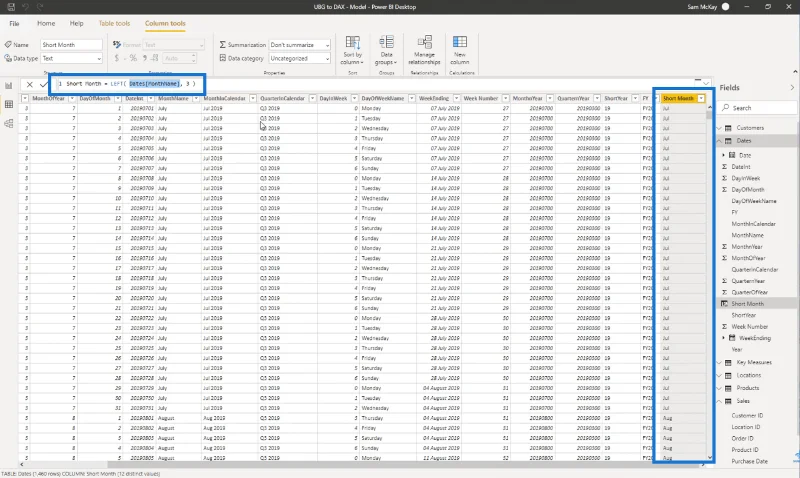
Task: Open the File menu
Action: click(14, 23)
